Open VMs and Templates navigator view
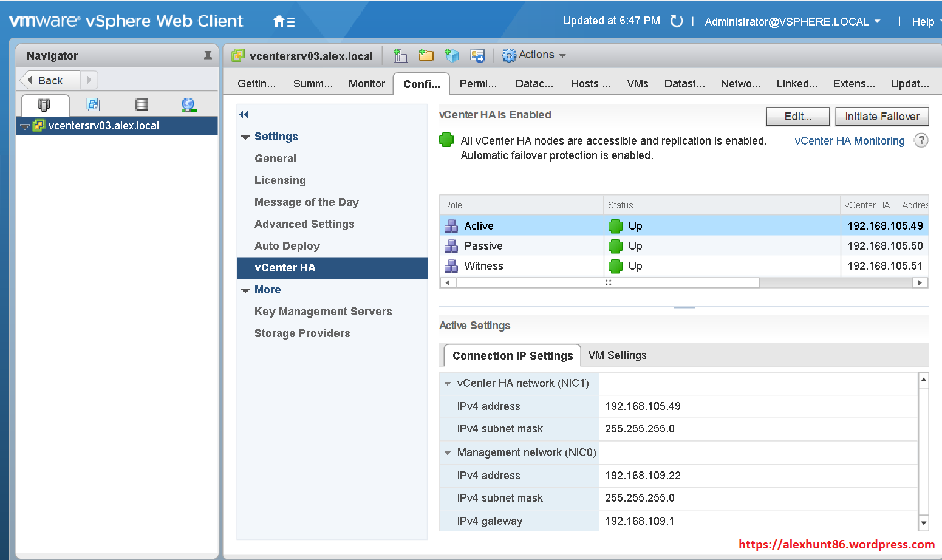942x560 pixels. (93, 104)
